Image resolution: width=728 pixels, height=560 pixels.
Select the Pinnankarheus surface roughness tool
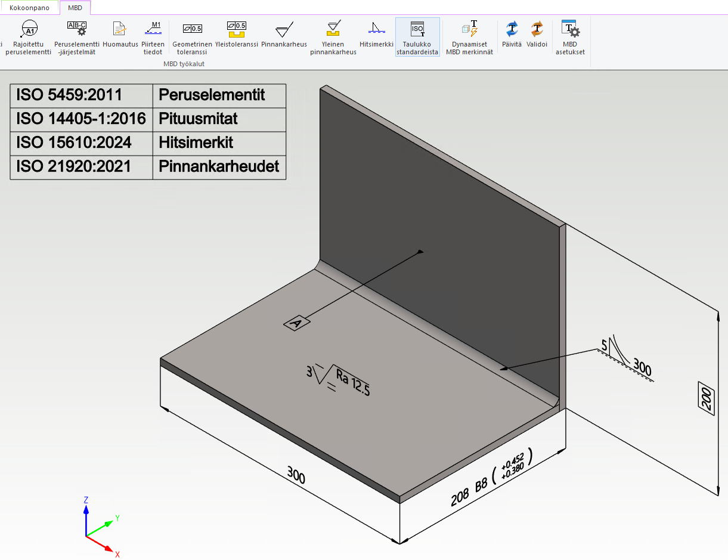tap(284, 30)
